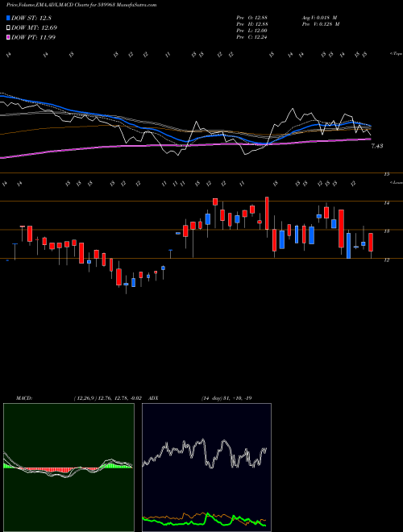Click the 'MACD:' panel heading
The width and height of the screenshot is (403, 532).
pyautogui.click(x=23, y=398)
